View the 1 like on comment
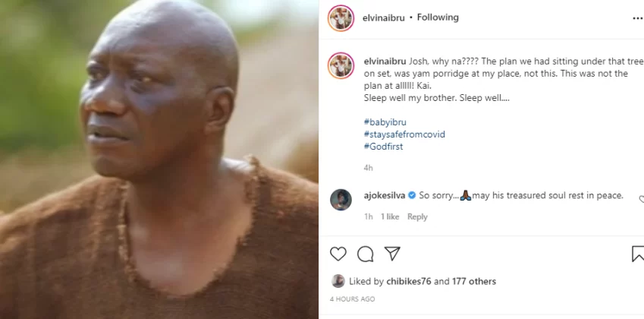Image resolution: width=644 pixels, height=319 pixels. click(390, 216)
